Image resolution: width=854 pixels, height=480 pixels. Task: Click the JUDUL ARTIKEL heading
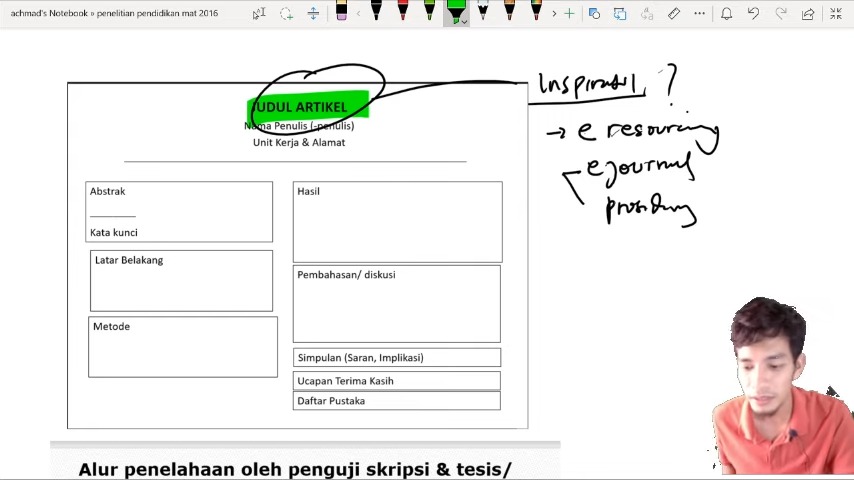coord(301,107)
